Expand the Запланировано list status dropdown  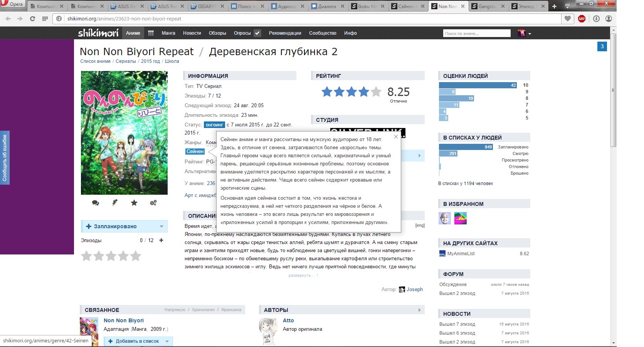point(161,226)
